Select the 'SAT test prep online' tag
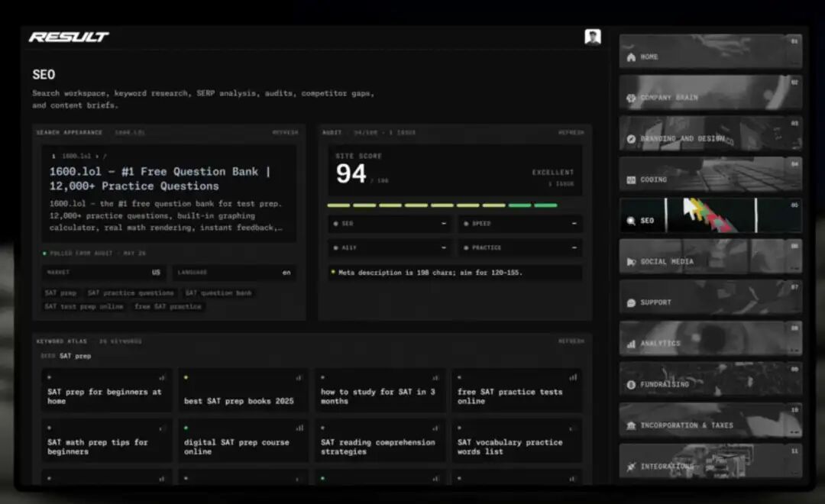The height and width of the screenshot is (504, 825). [x=84, y=307]
